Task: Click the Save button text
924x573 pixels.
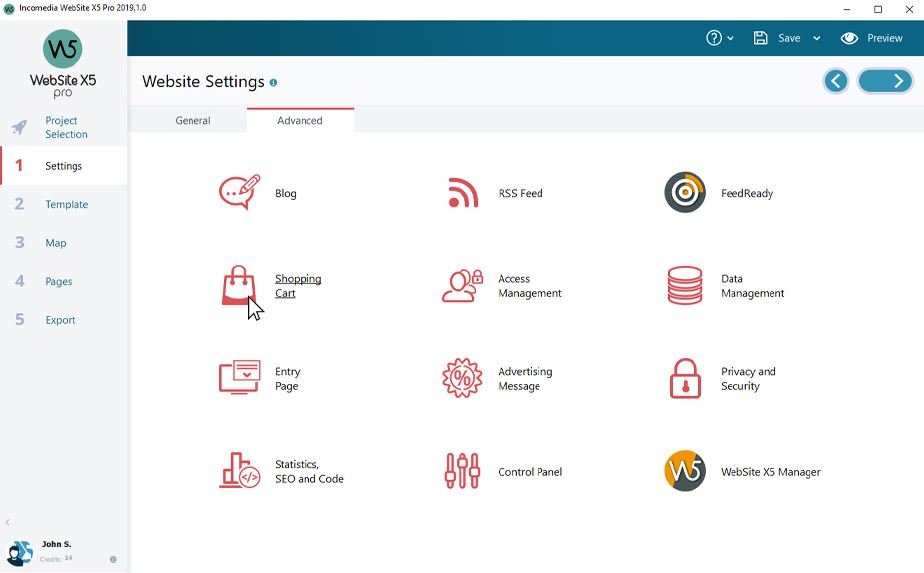Action: point(789,38)
